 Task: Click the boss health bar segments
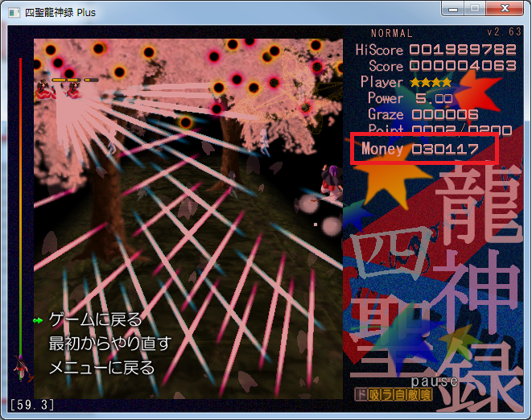[75, 80]
